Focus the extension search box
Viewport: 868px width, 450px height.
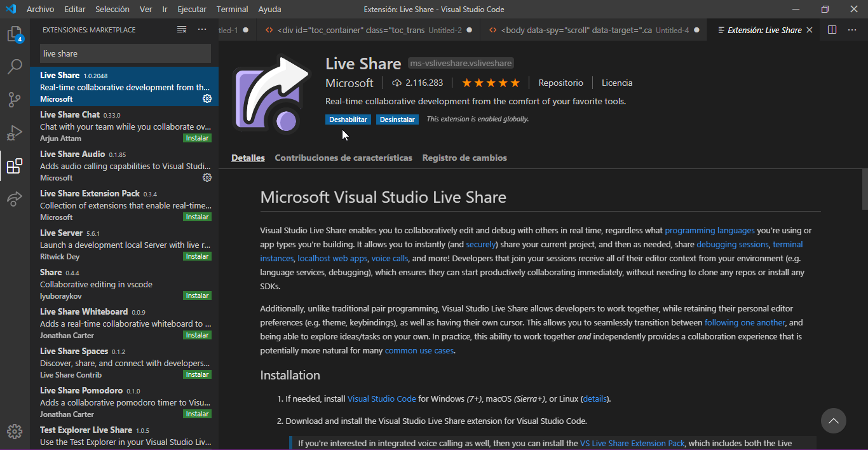pos(125,53)
